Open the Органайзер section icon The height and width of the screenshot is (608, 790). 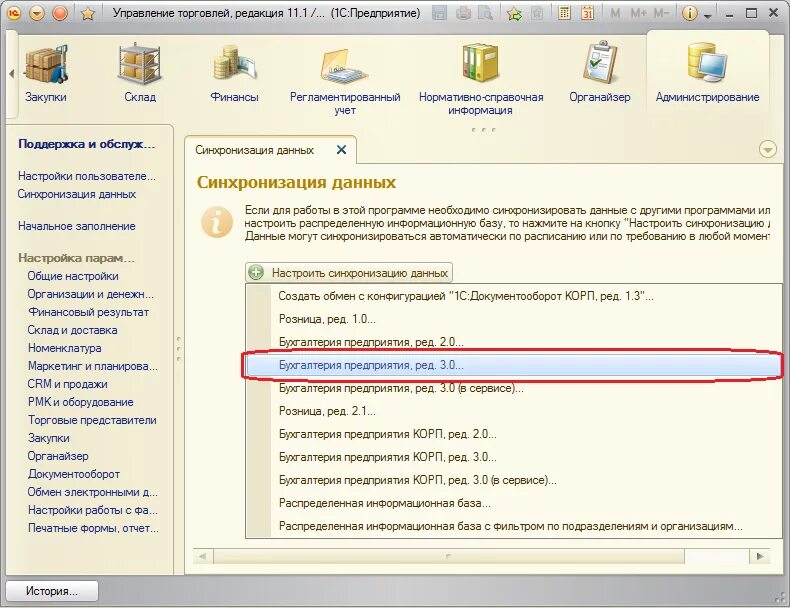(x=600, y=73)
